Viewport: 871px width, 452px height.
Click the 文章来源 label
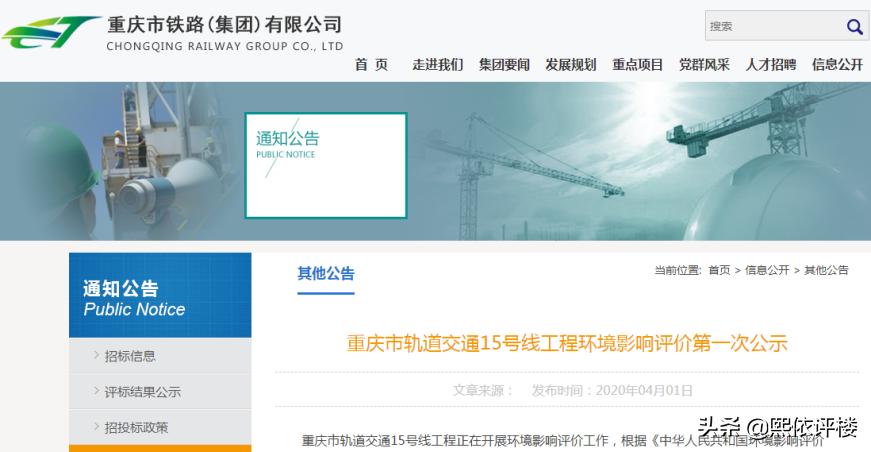pos(483,390)
